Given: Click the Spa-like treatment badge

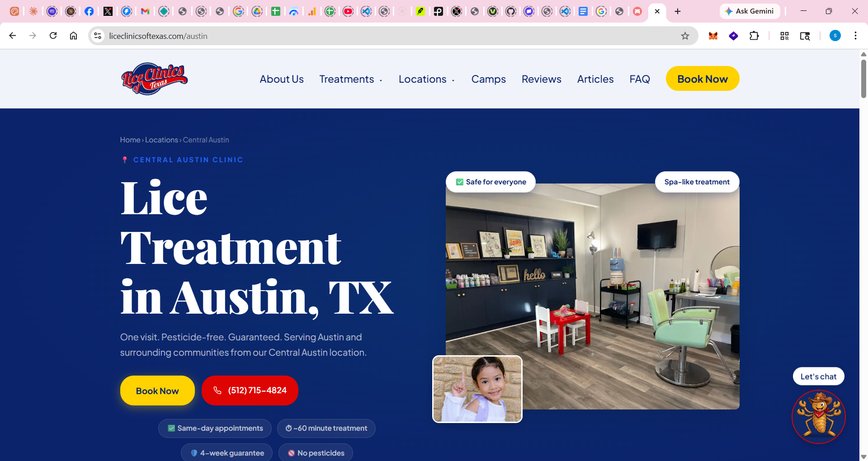Looking at the screenshot, I should click(697, 182).
